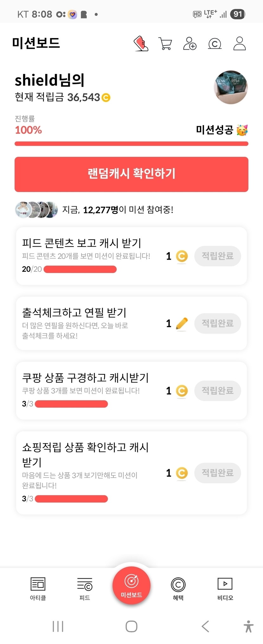Tap the invite friend icon
The width and height of the screenshot is (263, 644).
[190, 43]
